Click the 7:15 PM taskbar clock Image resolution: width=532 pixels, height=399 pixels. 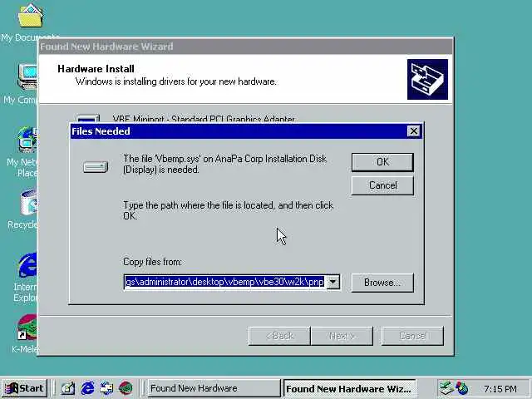pyautogui.click(x=500, y=389)
